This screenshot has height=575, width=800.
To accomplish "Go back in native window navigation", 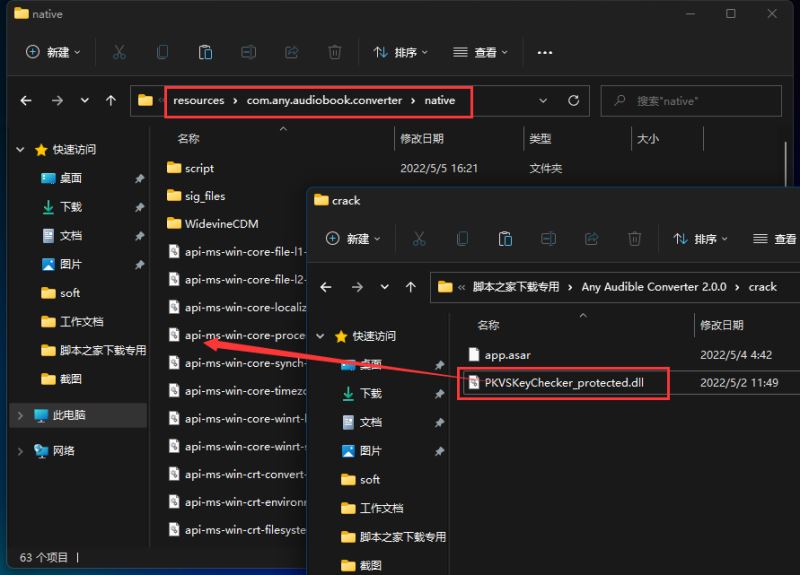I will (26, 101).
